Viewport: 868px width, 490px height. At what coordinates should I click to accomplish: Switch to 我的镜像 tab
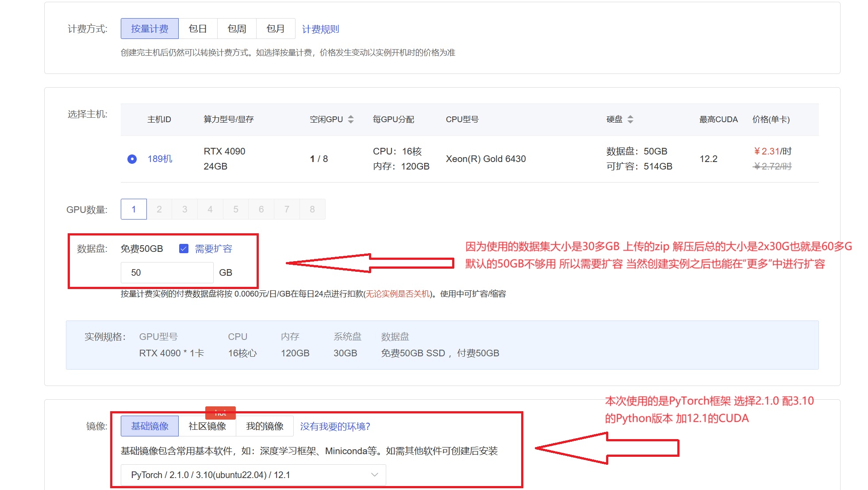265,426
